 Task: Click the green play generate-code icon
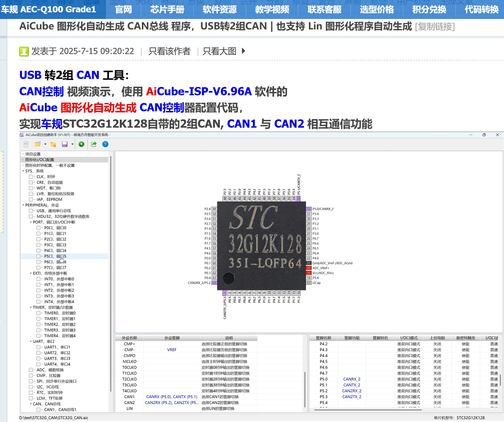coord(81,144)
